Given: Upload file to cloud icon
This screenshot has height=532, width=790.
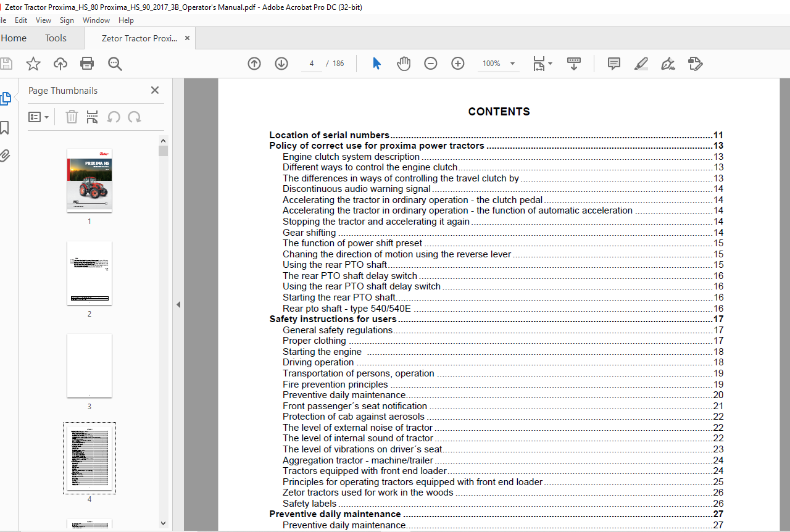Looking at the screenshot, I should 60,64.
